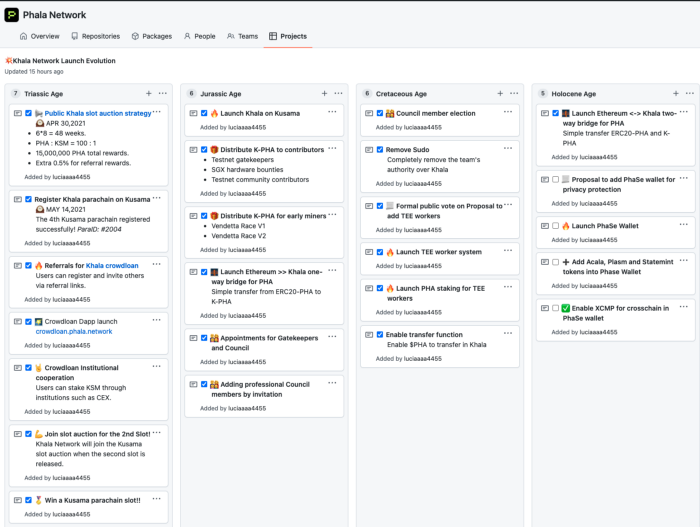Click note icon on Adding professional Council members card
700x527 pixels.
pyautogui.click(x=193, y=384)
